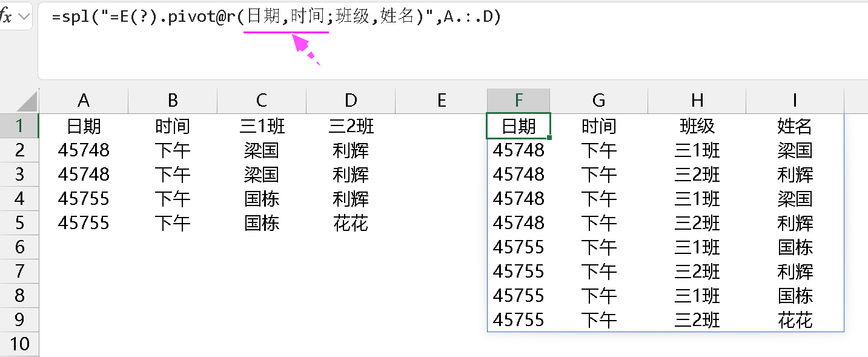This screenshot has height=357, width=868.
Task: Select the 国栋 cell in column C
Action: pos(260,199)
